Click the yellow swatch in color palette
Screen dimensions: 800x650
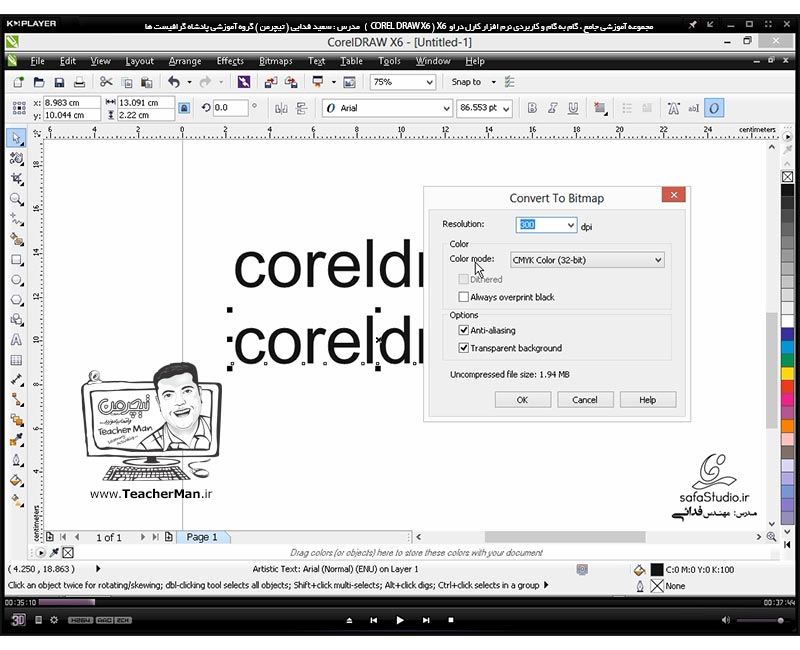788,373
